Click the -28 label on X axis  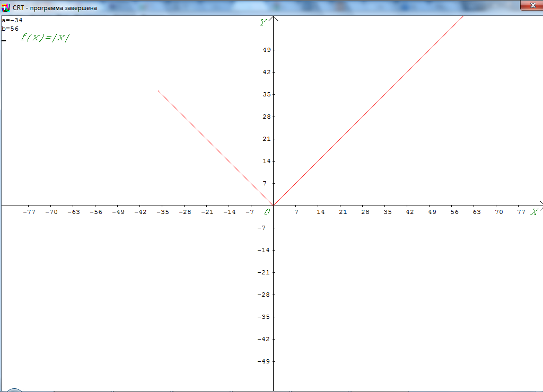(x=185, y=212)
